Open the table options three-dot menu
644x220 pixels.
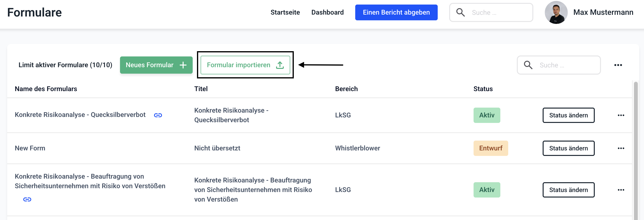click(618, 65)
